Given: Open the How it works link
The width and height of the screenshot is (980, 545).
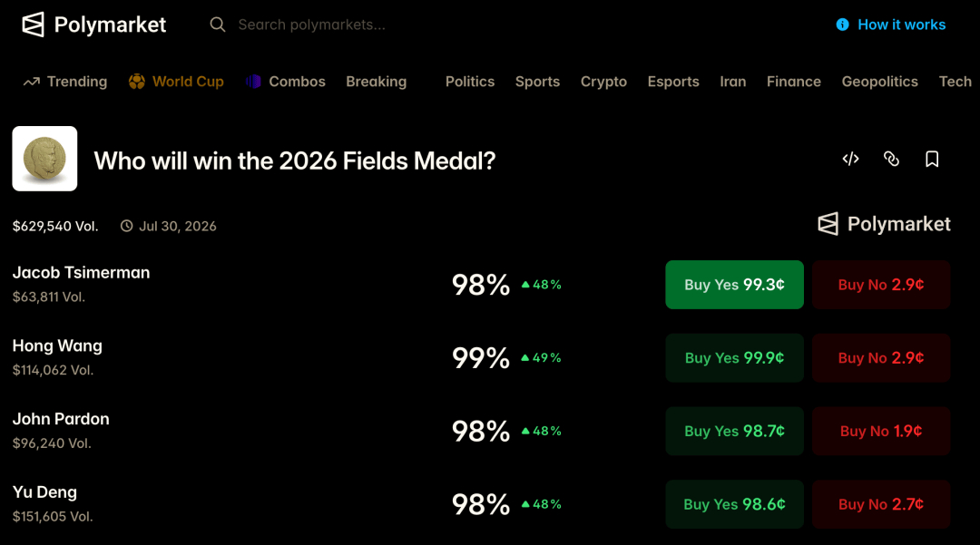Looking at the screenshot, I should (x=901, y=25).
